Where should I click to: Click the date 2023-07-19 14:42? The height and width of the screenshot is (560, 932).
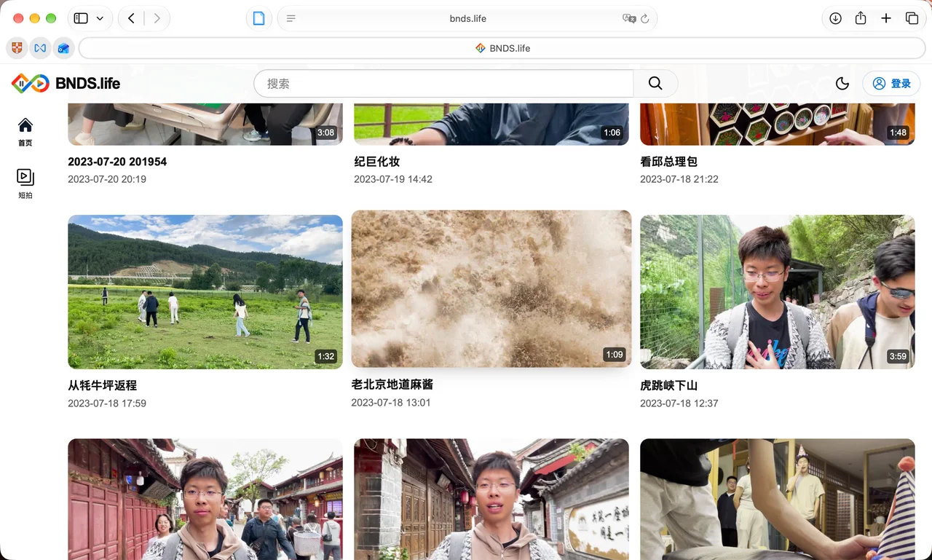(393, 179)
